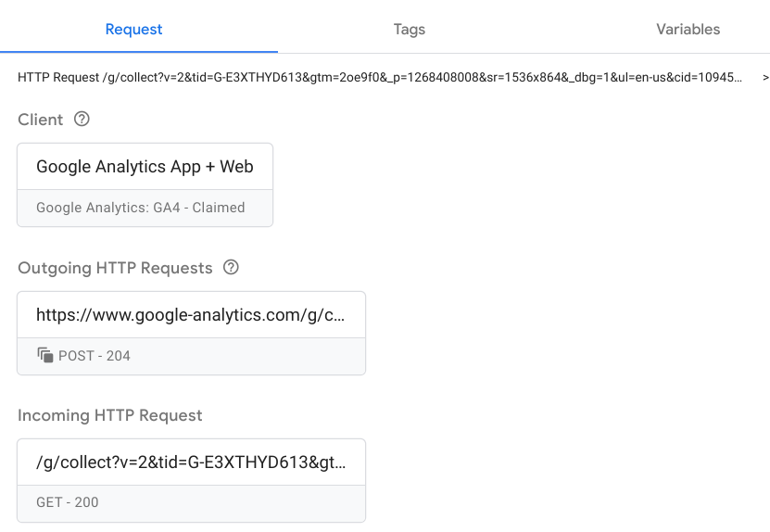Open the Tags tab
The image size is (770, 532).
pos(409,29)
